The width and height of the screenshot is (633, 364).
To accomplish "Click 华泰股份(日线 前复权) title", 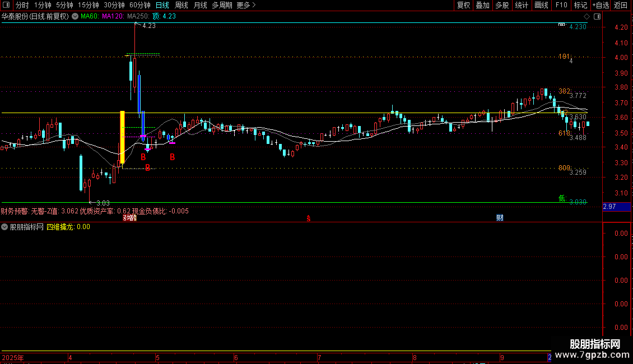I will point(35,16).
